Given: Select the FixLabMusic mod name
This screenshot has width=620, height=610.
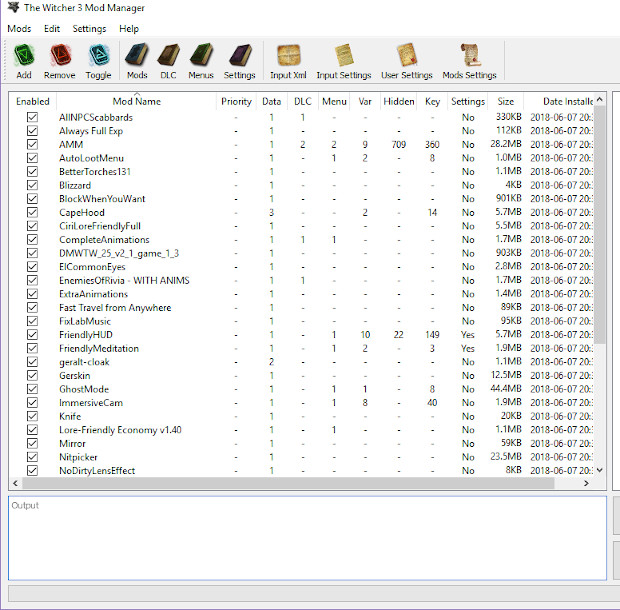Looking at the screenshot, I should pyautogui.click(x=85, y=321).
